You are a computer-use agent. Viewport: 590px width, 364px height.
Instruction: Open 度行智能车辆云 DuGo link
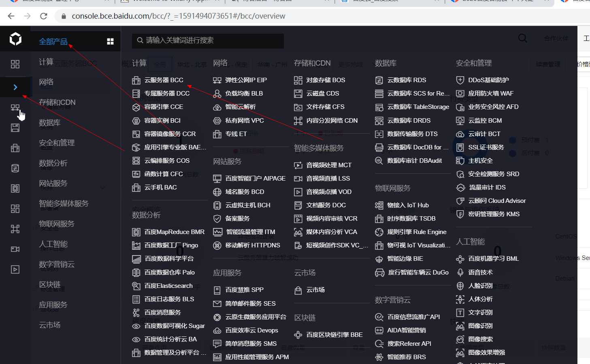click(x=418, y=272)
